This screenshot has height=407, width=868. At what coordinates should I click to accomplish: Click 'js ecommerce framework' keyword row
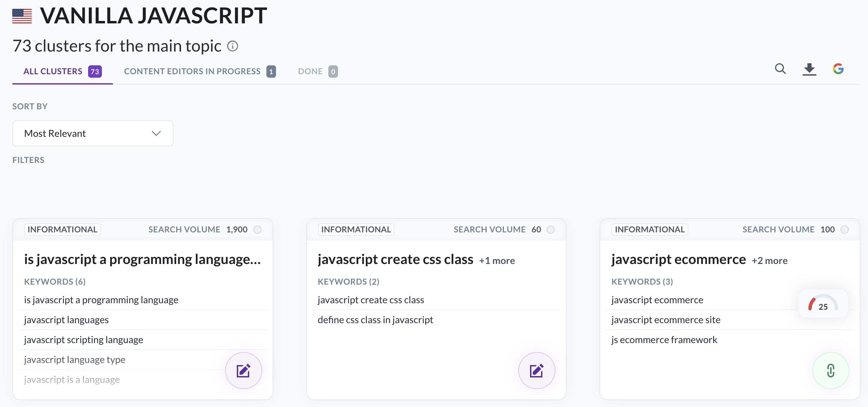click(664, 340)
